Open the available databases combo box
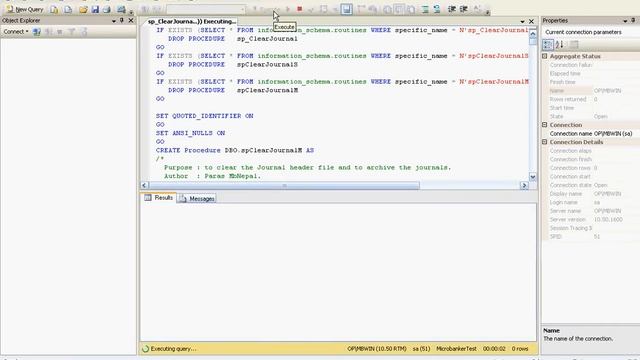Image resolution: width=640 pixels, height=360 pixels. click(206, 9)
